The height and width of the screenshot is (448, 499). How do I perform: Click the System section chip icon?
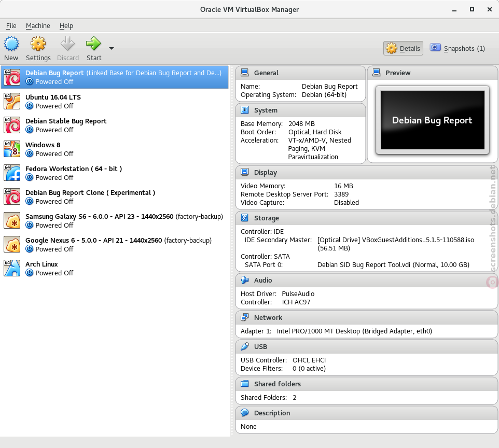click(x=245, y=110)
